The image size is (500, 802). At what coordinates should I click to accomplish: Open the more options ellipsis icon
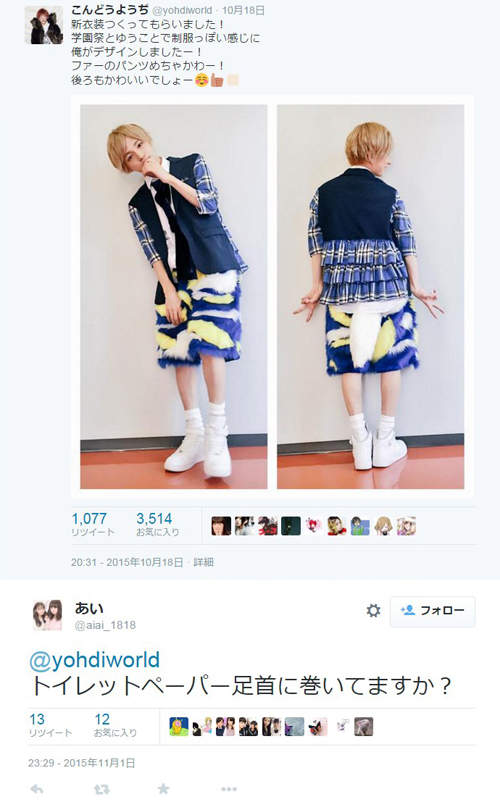[x=229, y=789]
